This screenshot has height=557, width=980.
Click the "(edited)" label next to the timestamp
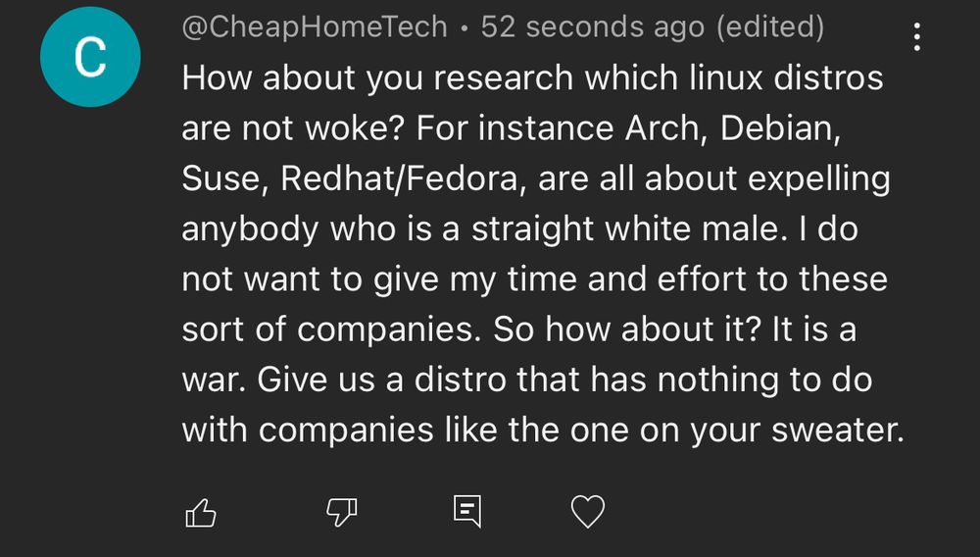[x=770, y=27]
